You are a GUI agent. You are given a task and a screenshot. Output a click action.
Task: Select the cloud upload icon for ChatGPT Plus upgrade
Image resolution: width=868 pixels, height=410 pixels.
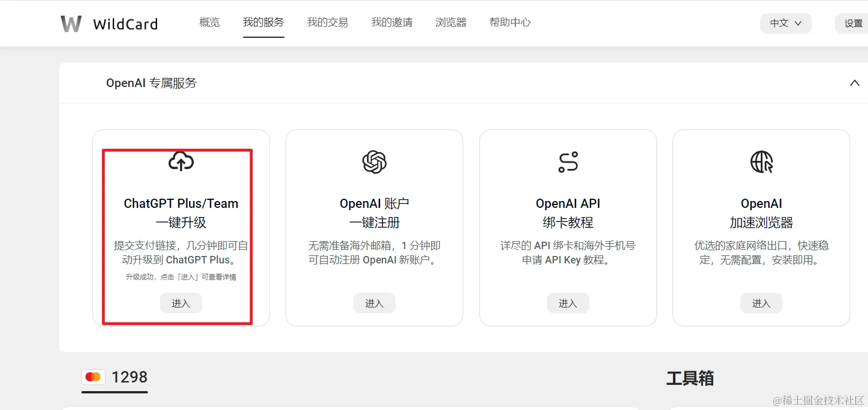click(181, 161)
